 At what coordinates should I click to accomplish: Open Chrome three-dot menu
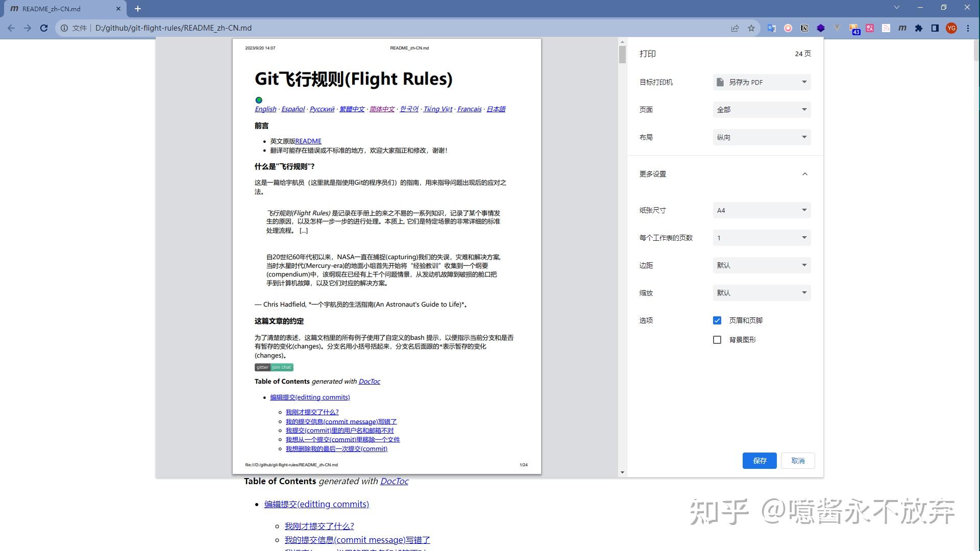[968, 28]
